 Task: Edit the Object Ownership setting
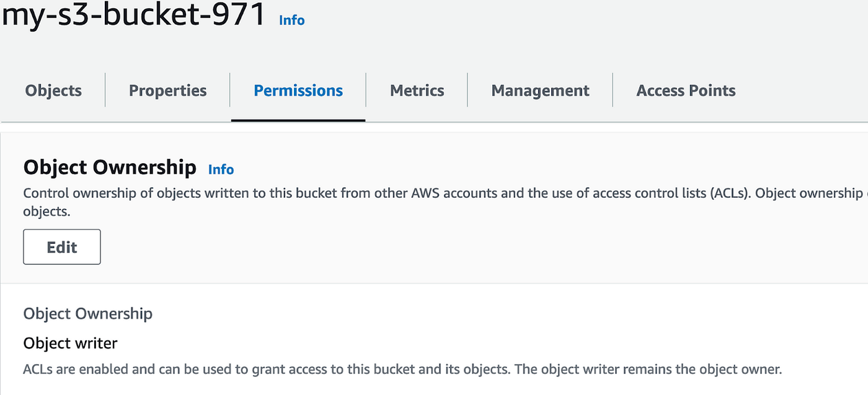coord(61,246)
